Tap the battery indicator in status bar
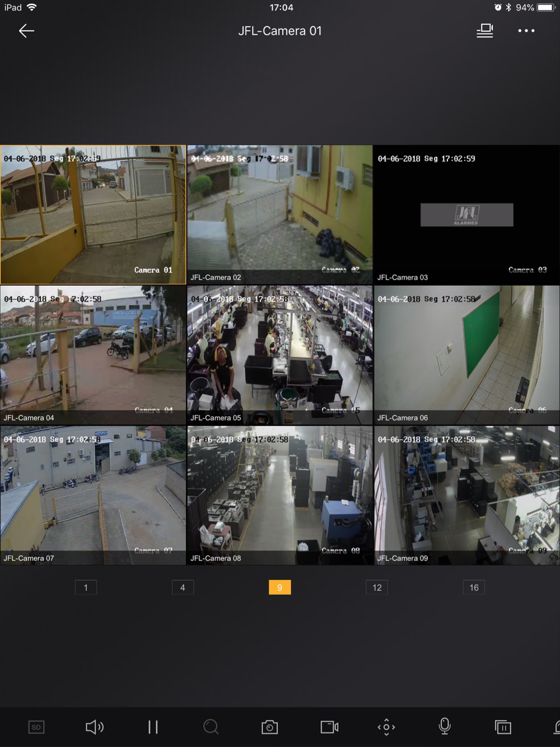This screenshot has width=560, height=747. pyautogui.click(x=545, y=7)
